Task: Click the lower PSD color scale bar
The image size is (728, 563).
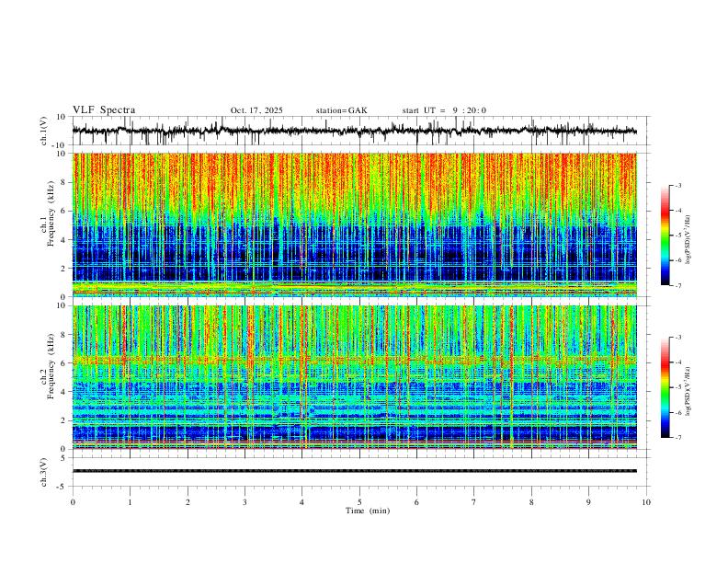Action: [x=665, y=387]
